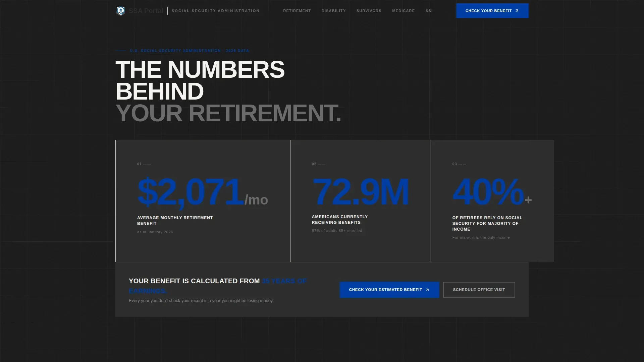Select the 40%+ stat figure
This screenshot has width=644, height=362.
click(x=492, y=192)
